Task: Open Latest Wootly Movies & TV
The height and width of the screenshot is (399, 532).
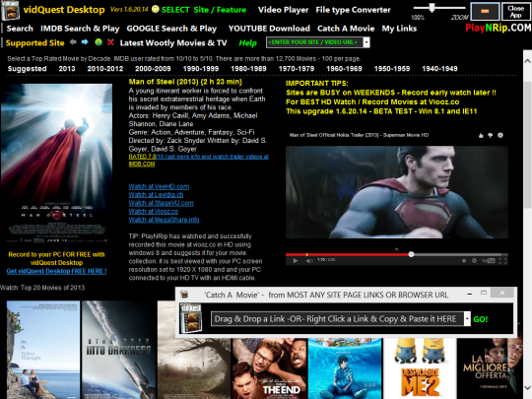Action: pyautogui.click(x=173, y=42)
